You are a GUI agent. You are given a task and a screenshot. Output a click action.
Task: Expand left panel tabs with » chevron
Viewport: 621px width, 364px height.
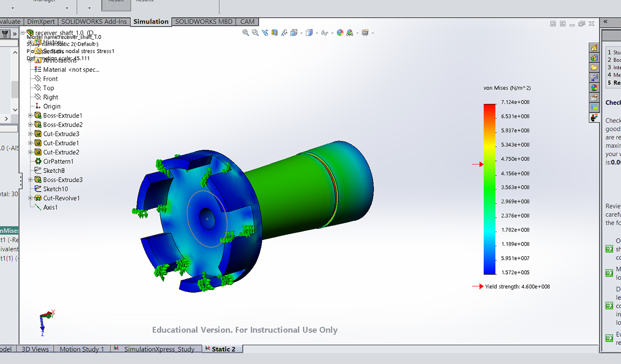(15, 34)
